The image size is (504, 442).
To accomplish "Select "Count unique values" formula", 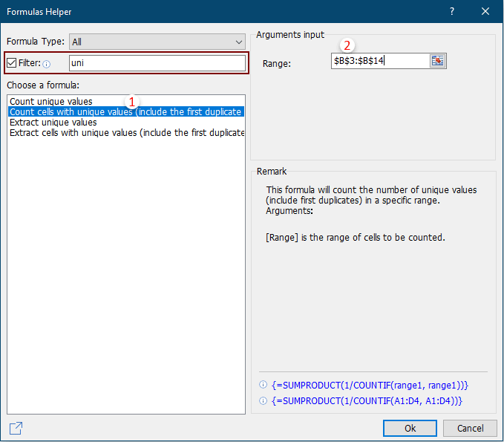I will tap(51, 101).
